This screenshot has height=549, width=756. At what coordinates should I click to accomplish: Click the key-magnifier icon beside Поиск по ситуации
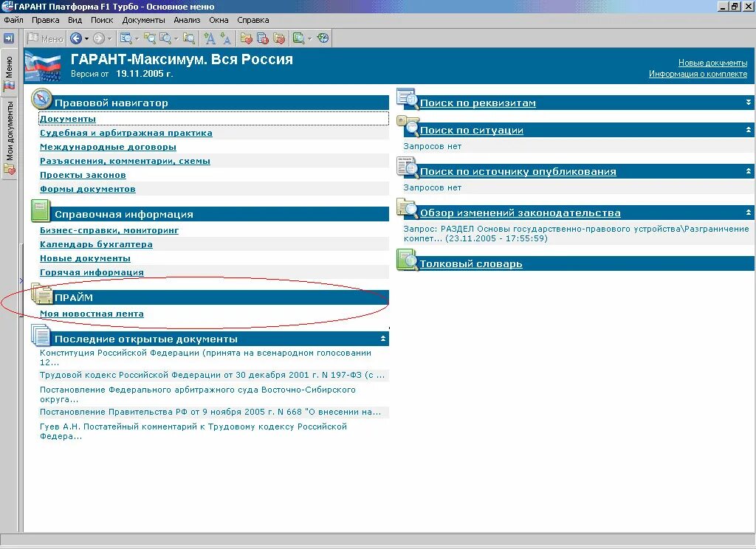click(408, 126)
